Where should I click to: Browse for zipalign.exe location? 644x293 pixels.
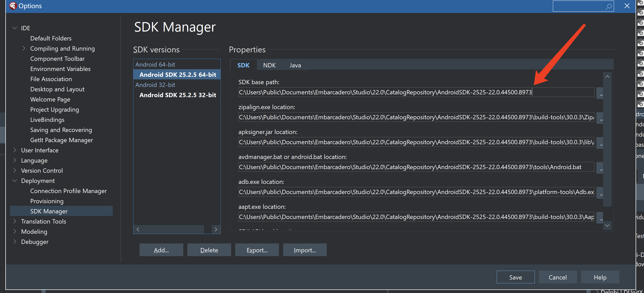tap(600, 118)
